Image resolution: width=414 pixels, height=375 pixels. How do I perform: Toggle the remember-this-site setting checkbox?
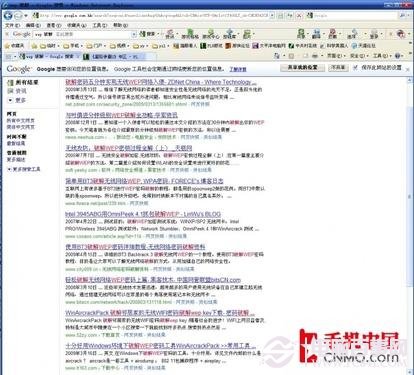click(355, 68)
